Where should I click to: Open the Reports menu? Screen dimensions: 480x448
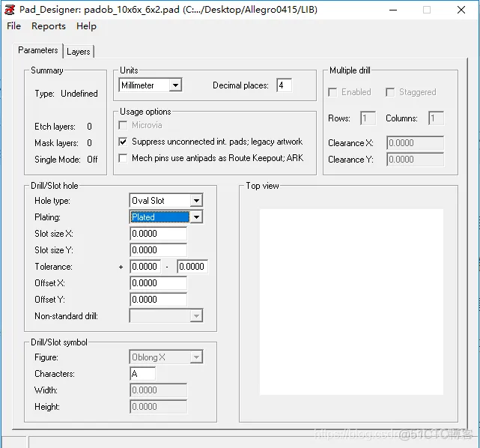tap(49, 26)
